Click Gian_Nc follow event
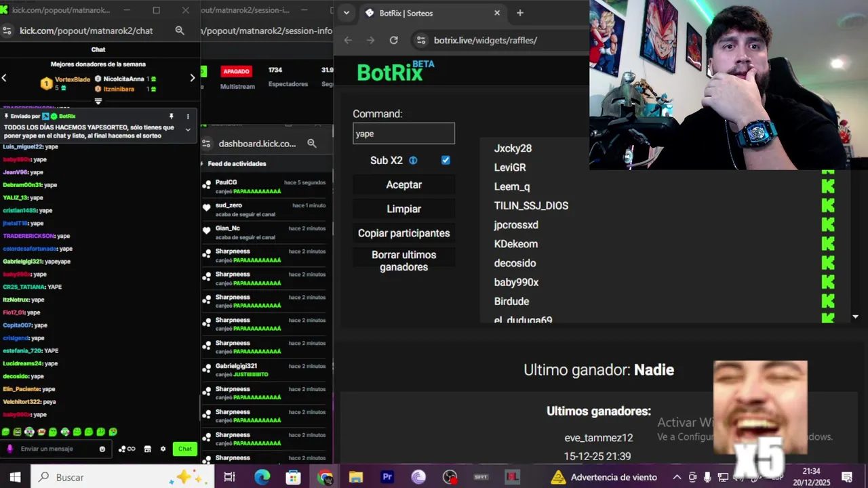This screenshot has width=868, height=488. 266,232
